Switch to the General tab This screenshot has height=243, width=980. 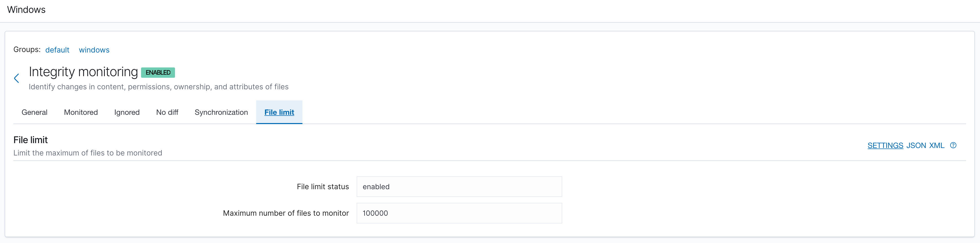34,112
